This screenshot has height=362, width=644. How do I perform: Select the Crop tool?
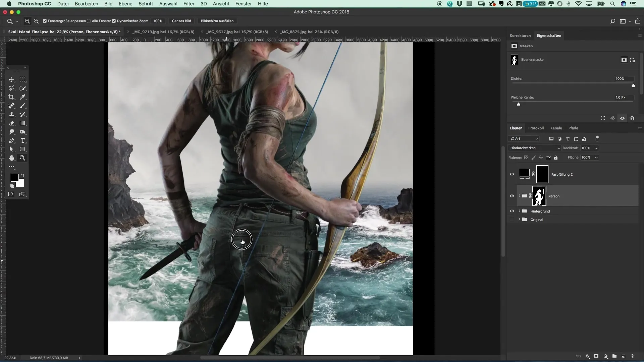(x=11, y=97)
